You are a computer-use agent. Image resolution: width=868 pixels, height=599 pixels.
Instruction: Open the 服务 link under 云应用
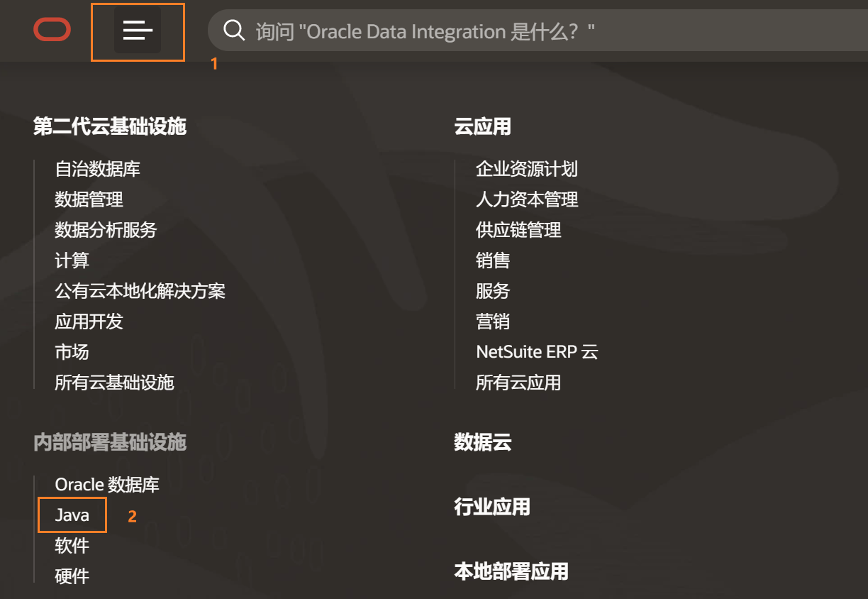(493, 291)
